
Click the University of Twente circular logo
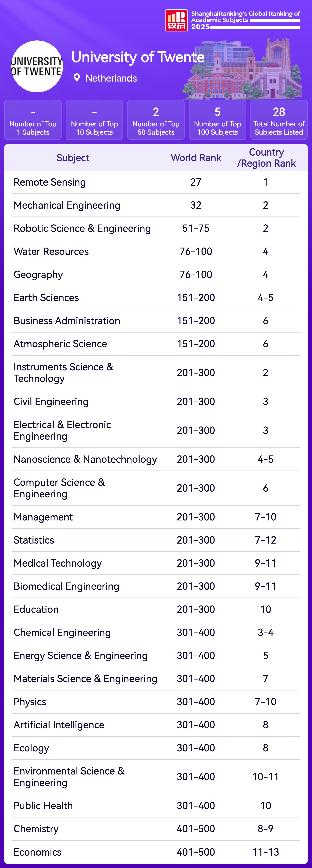pyautogui.click(x=37, y=66)
